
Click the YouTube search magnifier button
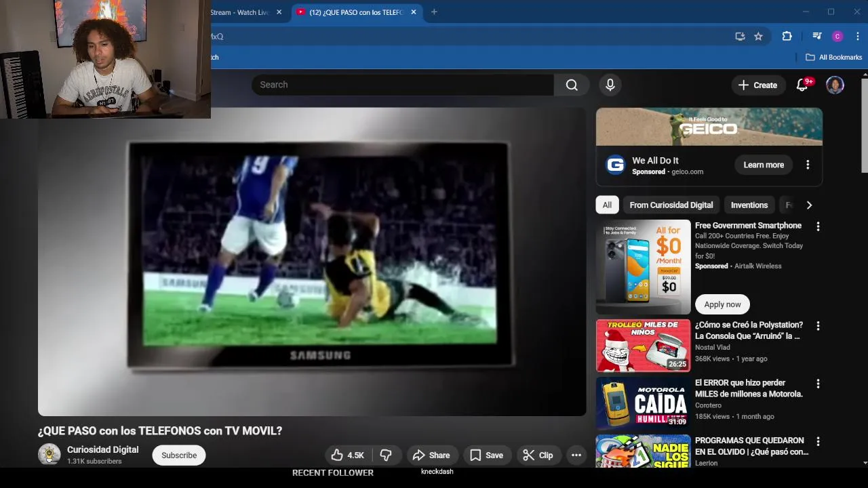pos(572,85)
